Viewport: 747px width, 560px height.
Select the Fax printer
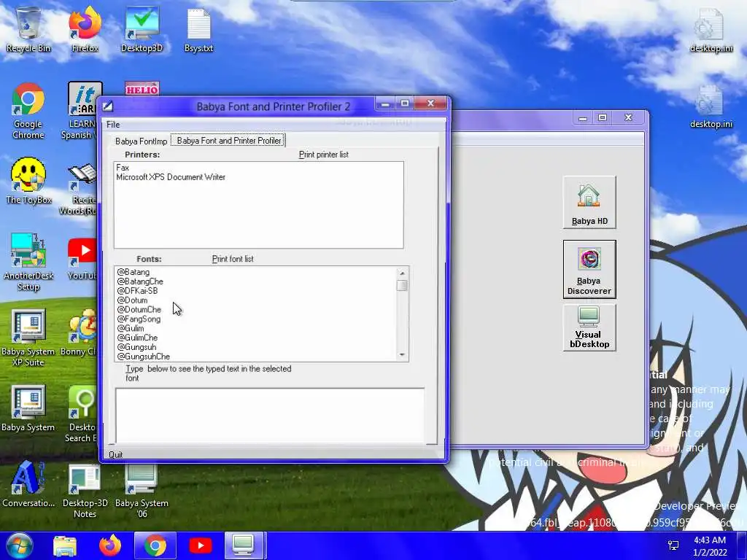tap(259, 168)
